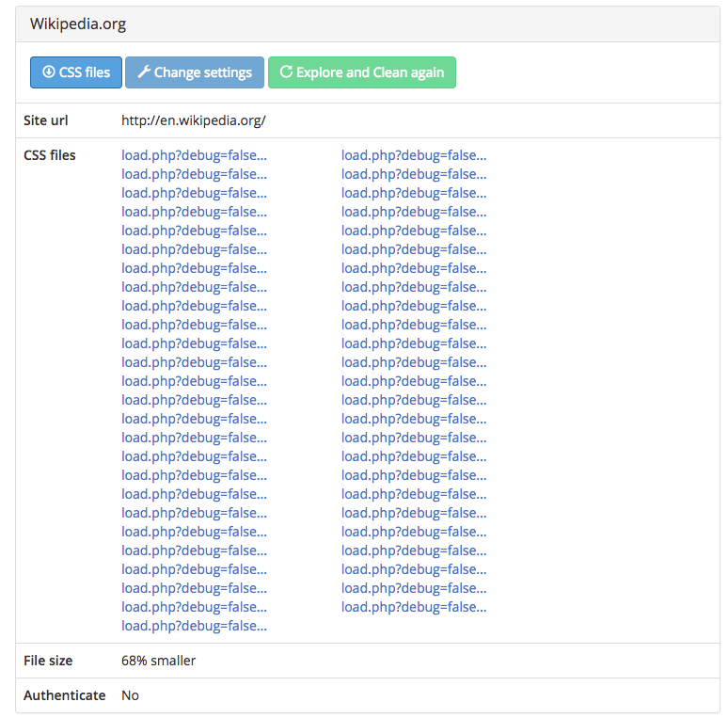This screenshot has height=718, width=728.
Task: Click the Wikipedia.org panel heading
Action: coord(78,24)
